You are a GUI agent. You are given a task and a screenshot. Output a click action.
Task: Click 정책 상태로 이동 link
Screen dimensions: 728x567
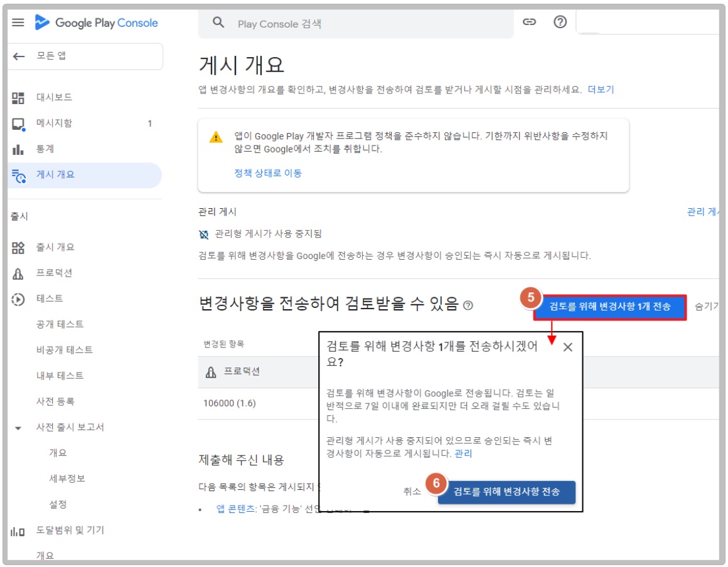pyautogui.click(x=268, y=173)
